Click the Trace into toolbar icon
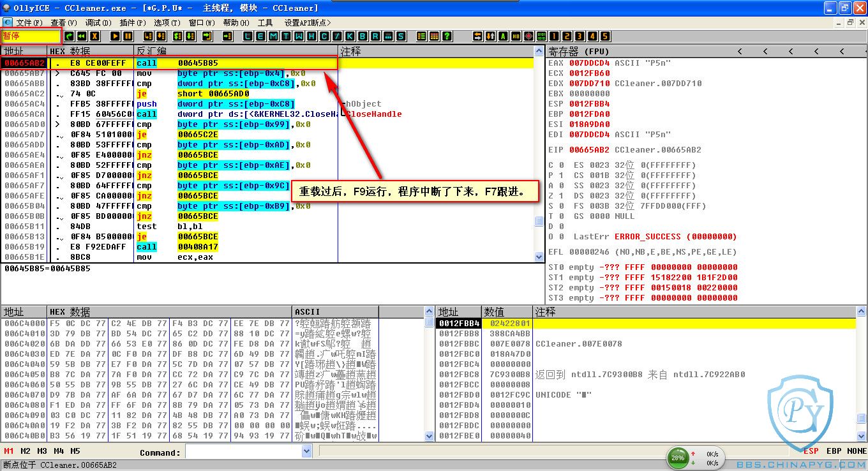Image resolution: width=868 pixels, height=471 pixels. (x=177, y=36)
